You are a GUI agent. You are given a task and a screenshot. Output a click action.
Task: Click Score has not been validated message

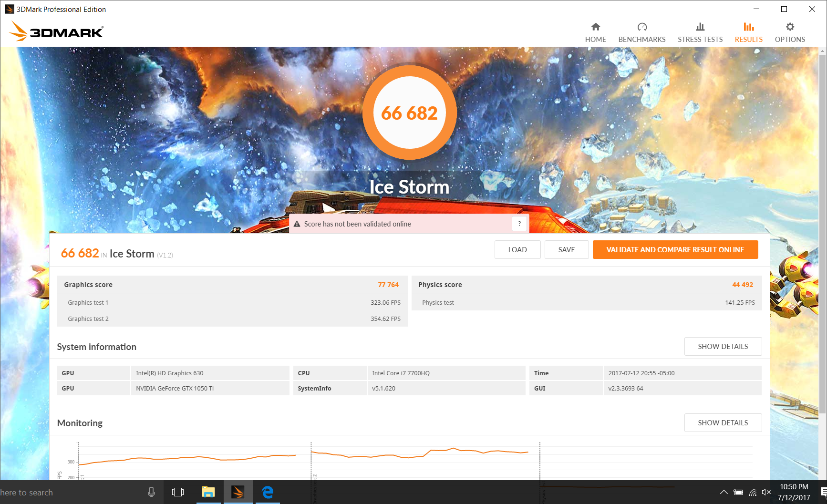point(358,224)
